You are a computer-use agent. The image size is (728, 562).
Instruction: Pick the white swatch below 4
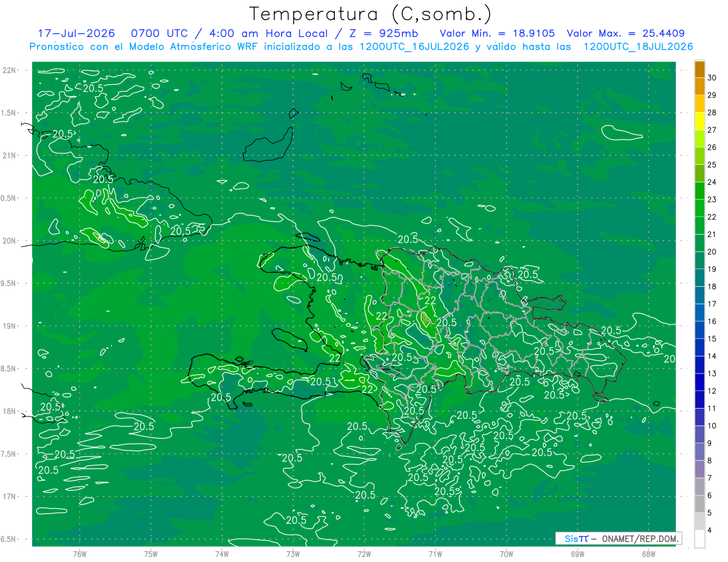click(x=700, y=539)
